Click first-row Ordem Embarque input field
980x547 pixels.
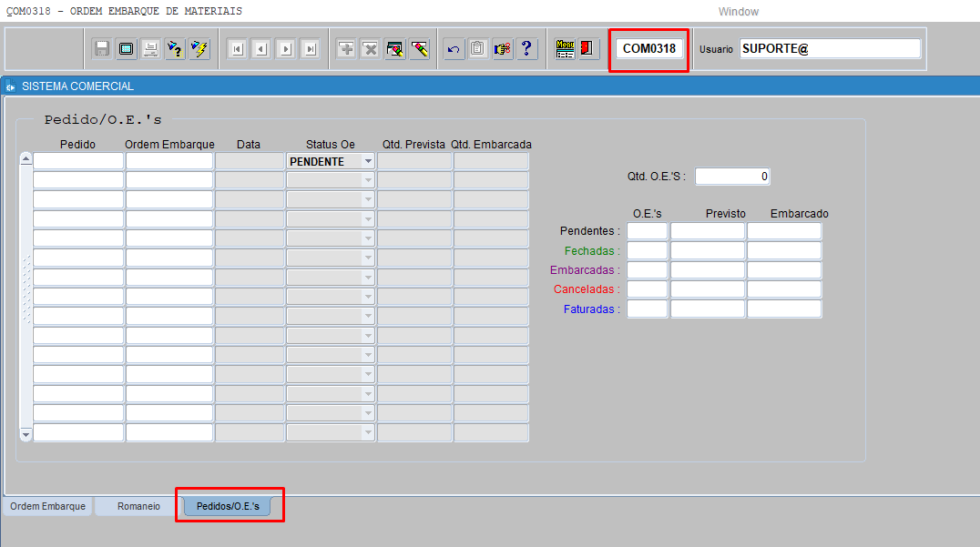169,161
